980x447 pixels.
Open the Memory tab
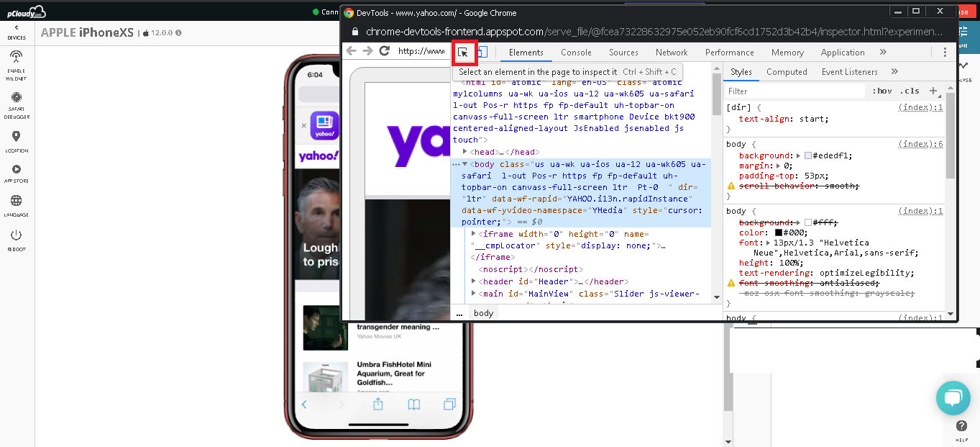pos(787,53)
